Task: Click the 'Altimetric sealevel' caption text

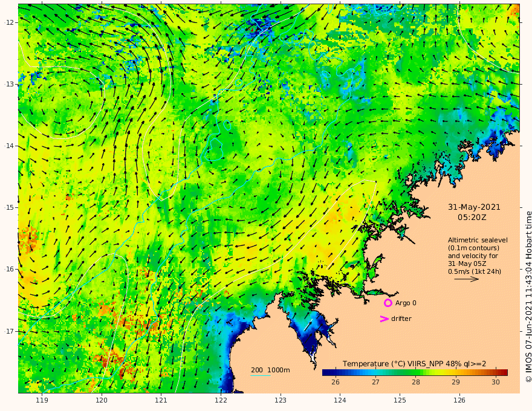Action: [478, 240]
